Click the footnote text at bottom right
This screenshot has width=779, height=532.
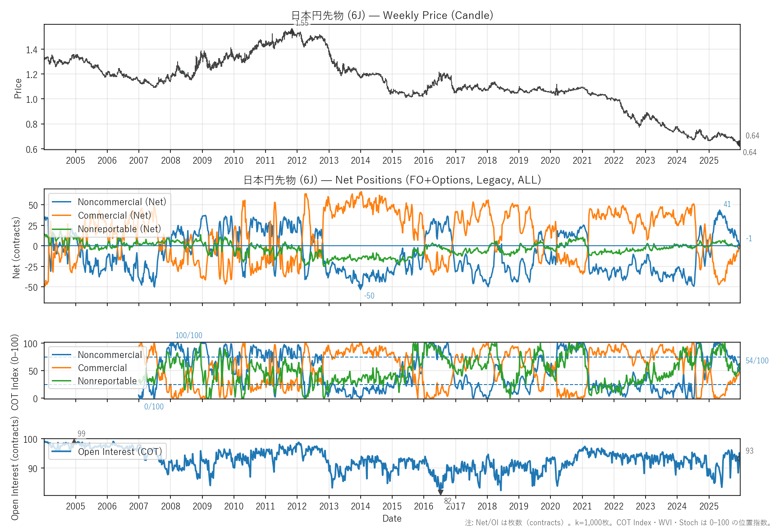pos(618,523)
